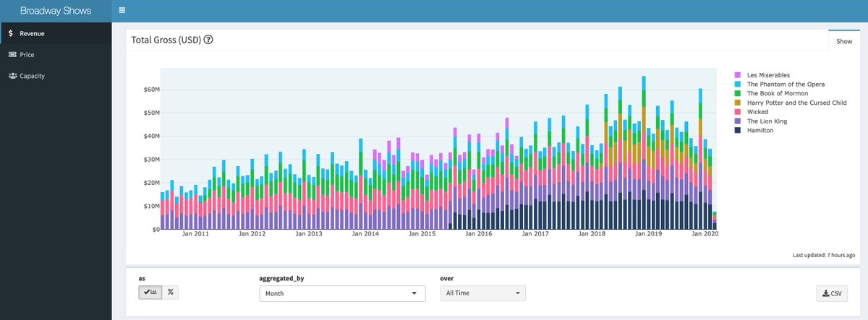868x320 pixels.
Task: Click the Les Miserables legend label
Action: (x=768, y=75)
